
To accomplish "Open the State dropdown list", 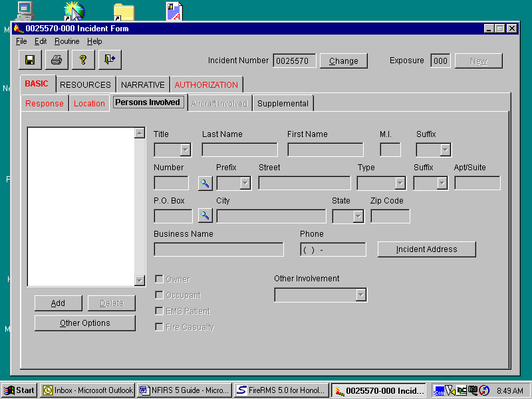I will click(x=358, y=216).
